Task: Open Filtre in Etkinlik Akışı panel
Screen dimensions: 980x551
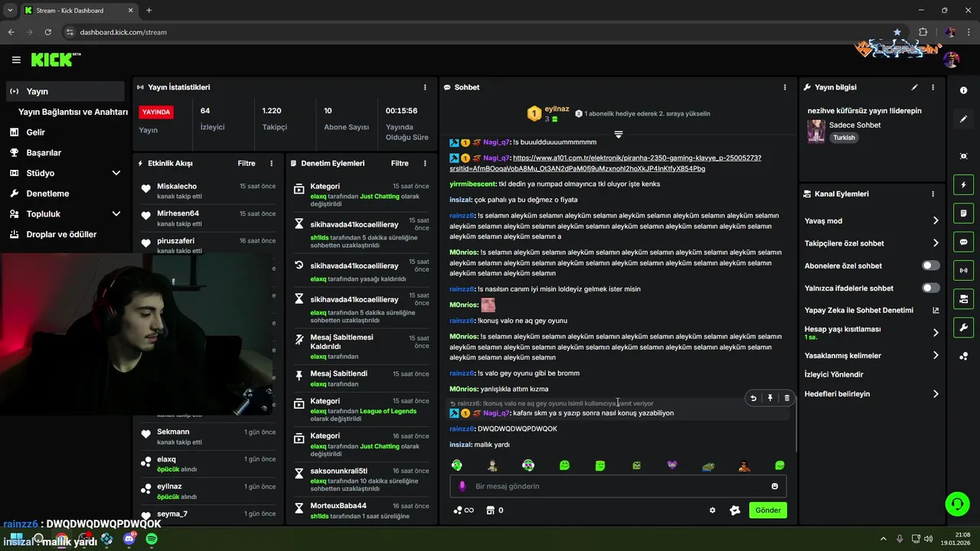Action: click(247, 163)
